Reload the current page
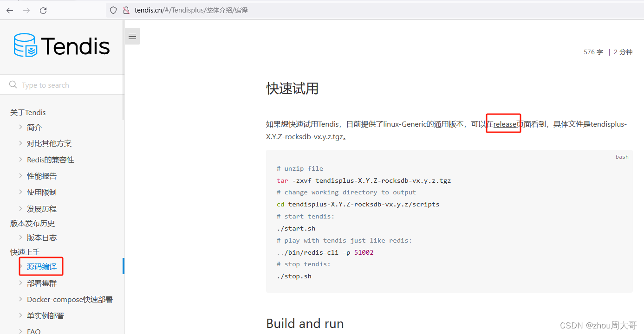This screenshot has width=644, height=334. (43, 10)
